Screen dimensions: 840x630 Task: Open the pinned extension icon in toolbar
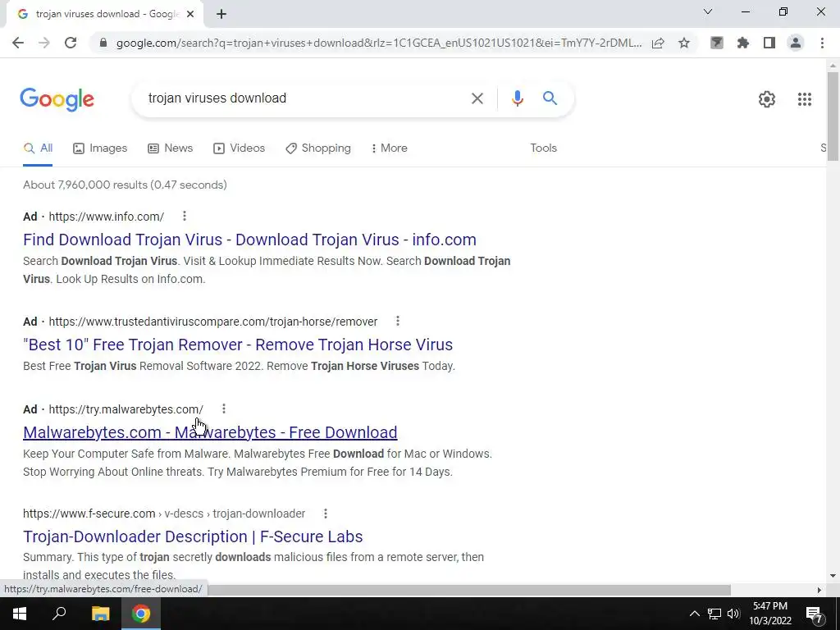pos(717,43)
